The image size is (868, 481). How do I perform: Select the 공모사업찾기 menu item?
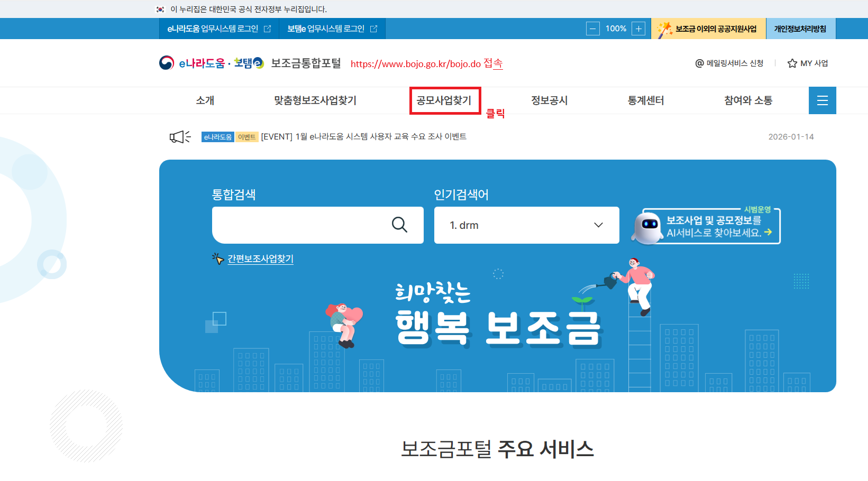[444, 100]
